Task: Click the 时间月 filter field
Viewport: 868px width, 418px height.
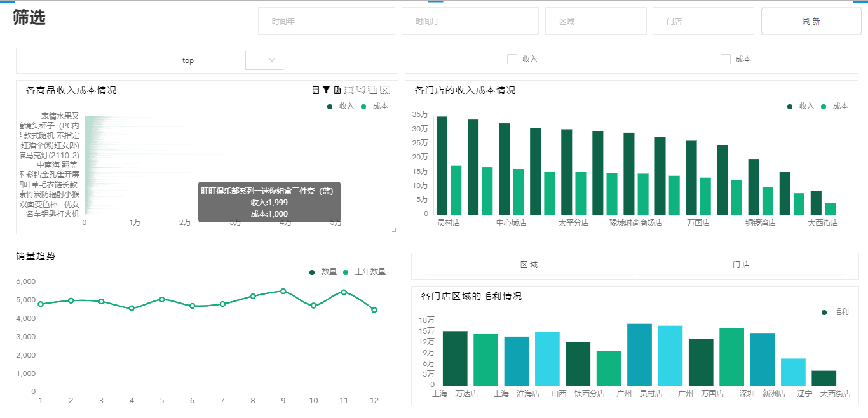Action: point(470,20)
